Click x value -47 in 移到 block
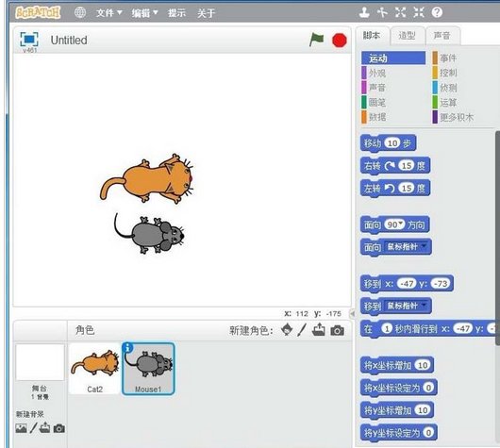The width and height of the screenshot is (500, 448). click(407, 284)
